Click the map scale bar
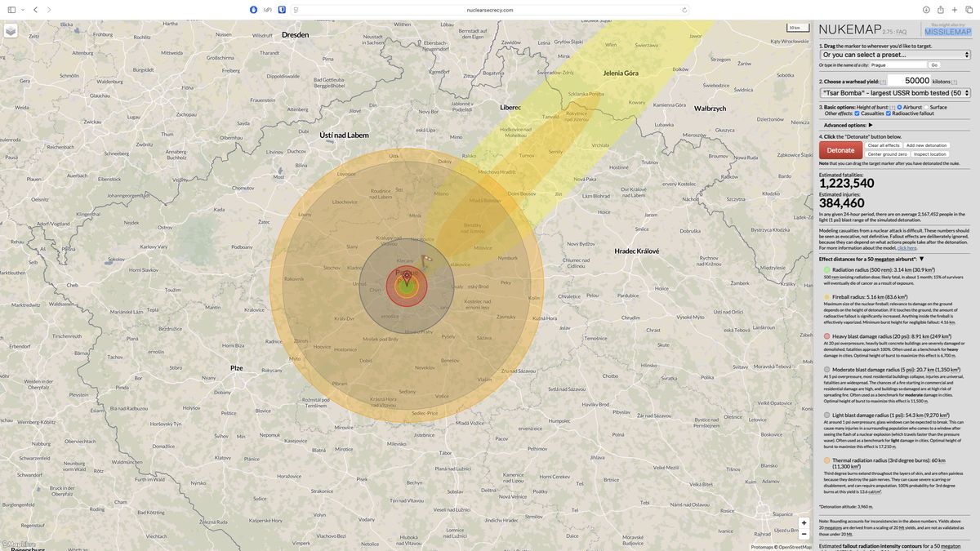980x551 pixels. (x=797, y=29)
